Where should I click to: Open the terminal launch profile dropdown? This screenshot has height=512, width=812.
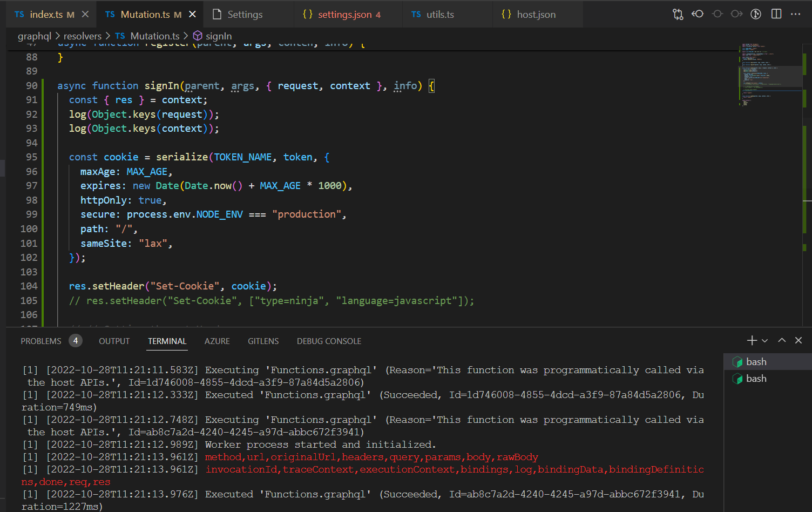[x=764, y=341]
